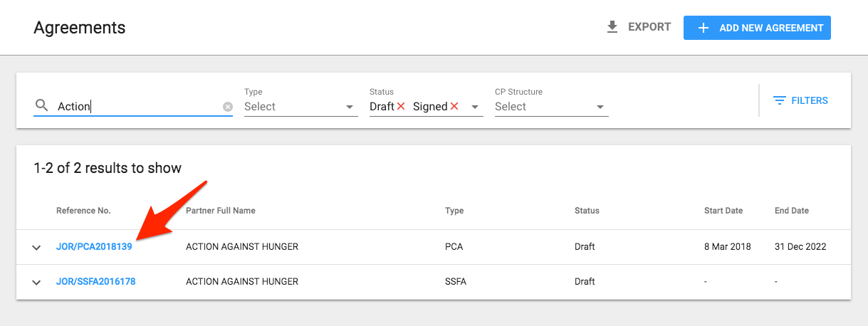Open the CP Structure dropdown
Screen dimensions: 868x326
pyautogui.click(x=551, y=107)
